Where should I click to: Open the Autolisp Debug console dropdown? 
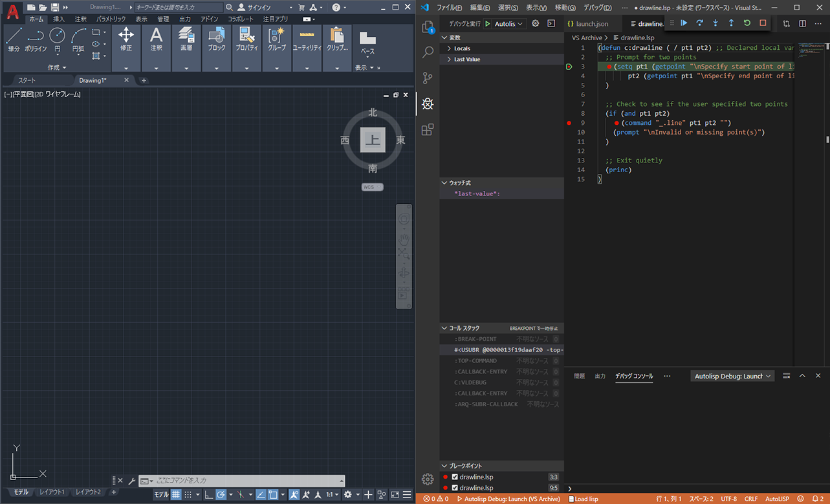(733, 376)
